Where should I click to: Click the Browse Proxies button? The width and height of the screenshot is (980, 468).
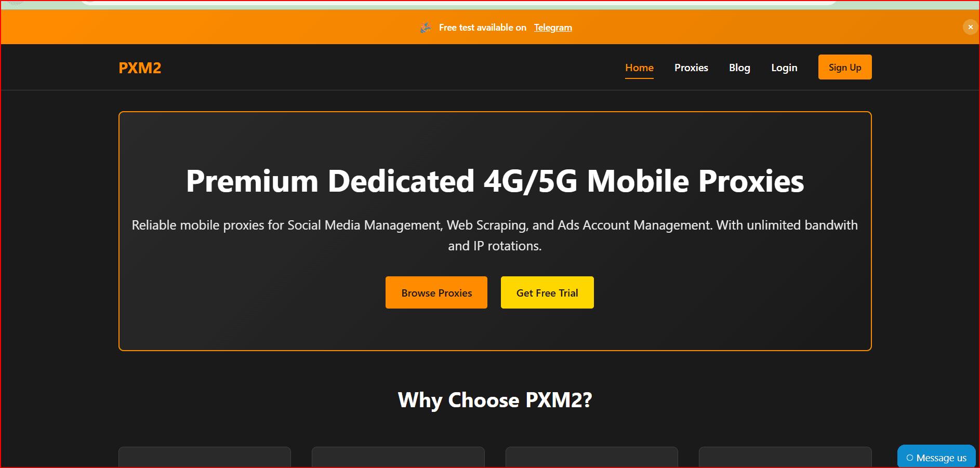[436, 292]
